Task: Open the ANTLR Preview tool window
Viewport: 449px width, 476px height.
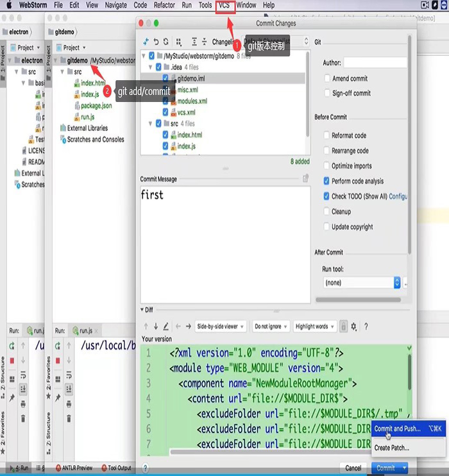Action: click(74, 468)
